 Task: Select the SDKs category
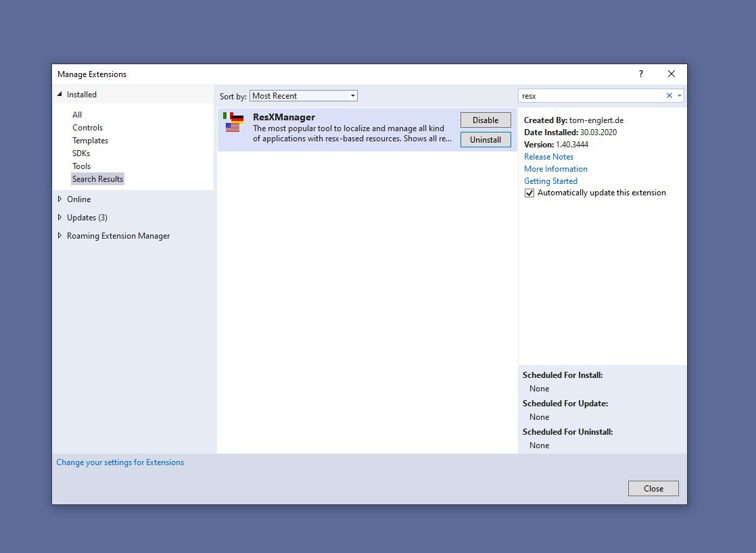pyautogui.click(x=81, y=153)
